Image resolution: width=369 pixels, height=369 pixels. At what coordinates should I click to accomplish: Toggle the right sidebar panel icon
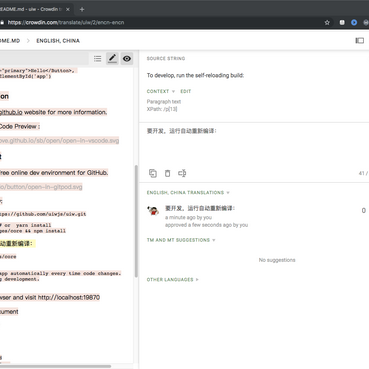[x=359, y=41]
